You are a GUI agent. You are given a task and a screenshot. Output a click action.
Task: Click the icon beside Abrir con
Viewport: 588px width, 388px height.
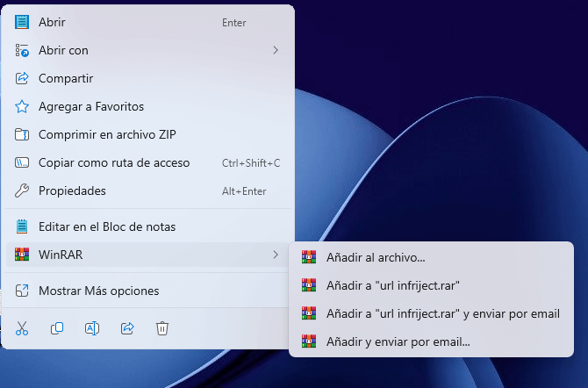coord(22,50)
